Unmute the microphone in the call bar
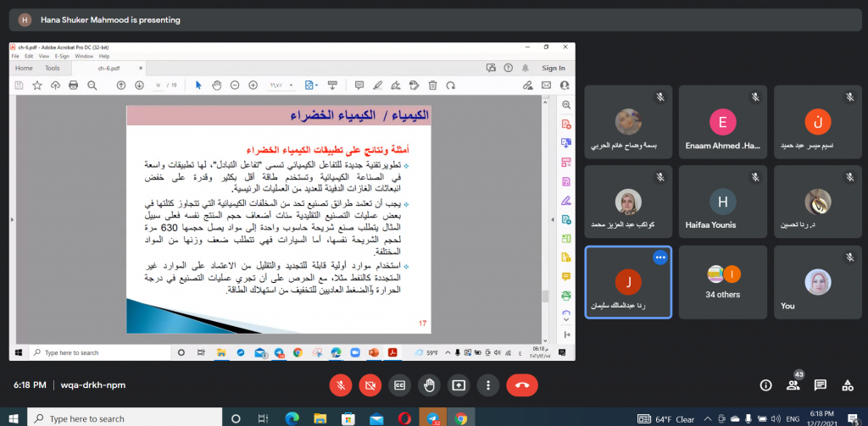This screenshot has height=426, width=868. [341, 385]
